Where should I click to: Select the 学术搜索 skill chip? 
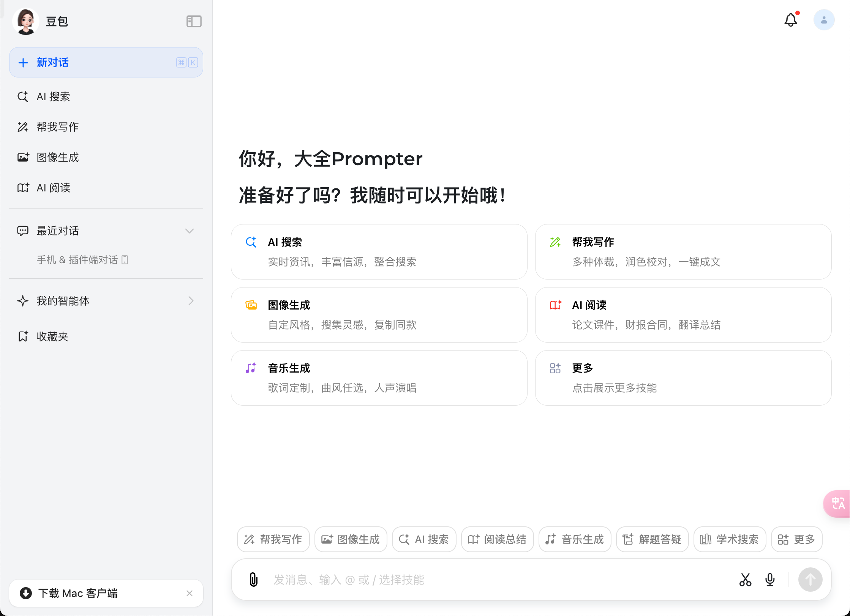pos(729,539)
